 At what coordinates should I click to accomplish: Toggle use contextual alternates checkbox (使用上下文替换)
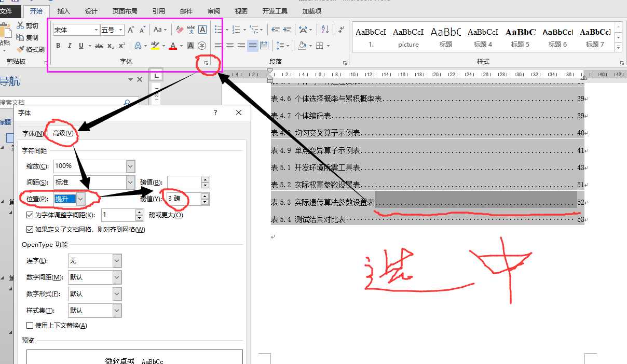30,326
